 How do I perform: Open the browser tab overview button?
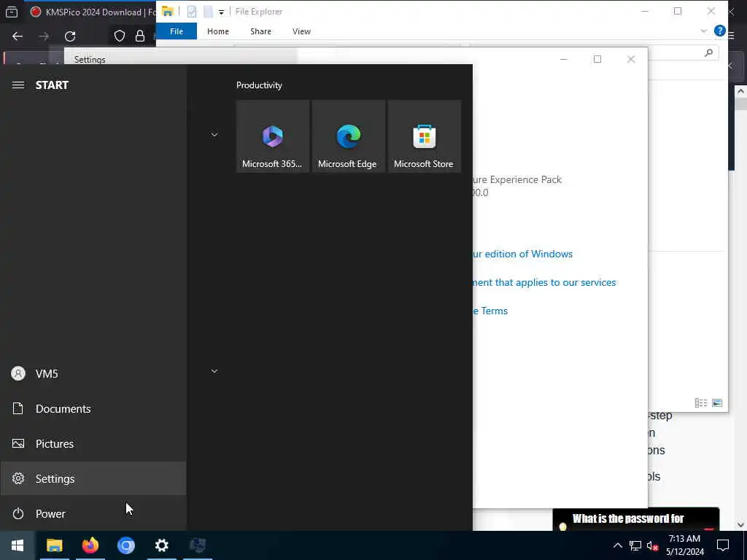(x=12, y=12)
